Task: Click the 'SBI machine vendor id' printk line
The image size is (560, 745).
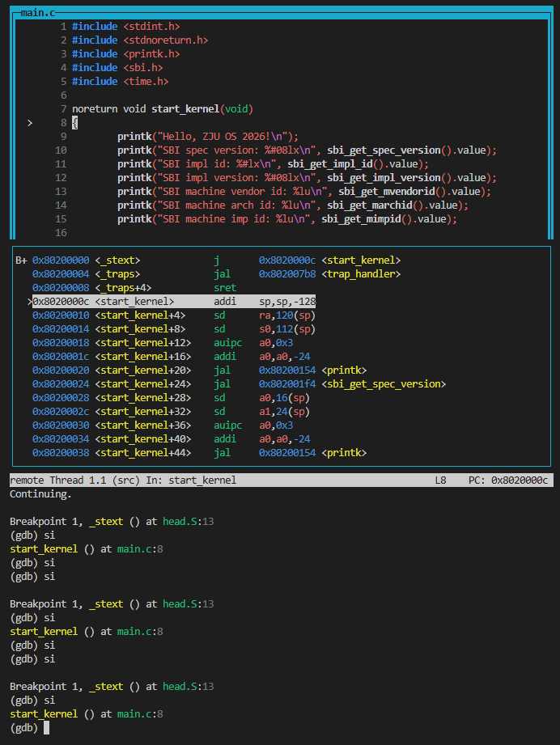Action: [x=304, y=192]
